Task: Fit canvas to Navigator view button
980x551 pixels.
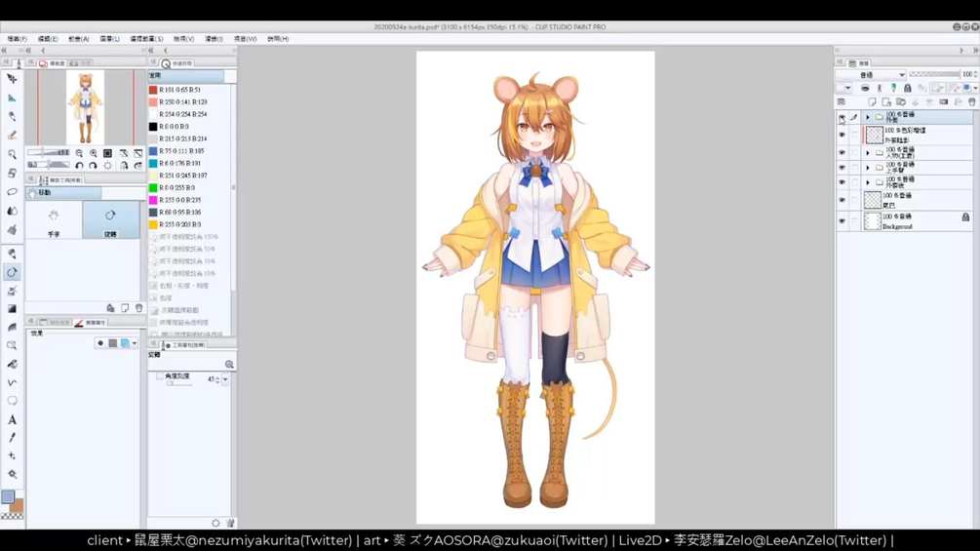Action: pyautogui.click(x=107, y=153)
